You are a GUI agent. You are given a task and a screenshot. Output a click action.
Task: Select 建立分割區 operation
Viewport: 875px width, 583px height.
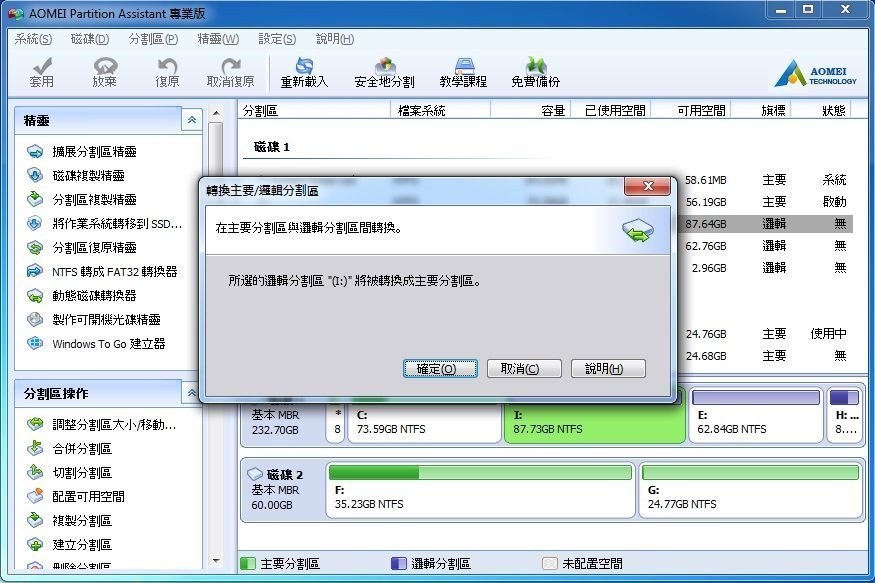click(x=69, y=545)
